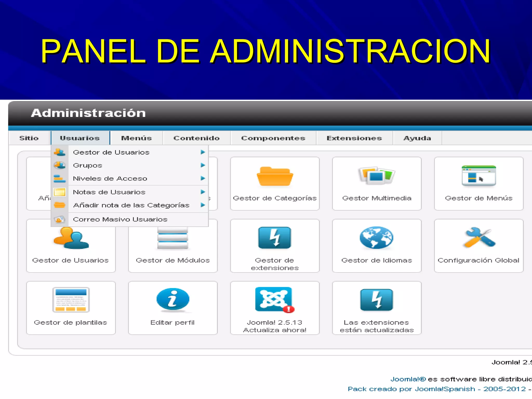Click the Gestor de Módulos label

(x=173, y=260)
